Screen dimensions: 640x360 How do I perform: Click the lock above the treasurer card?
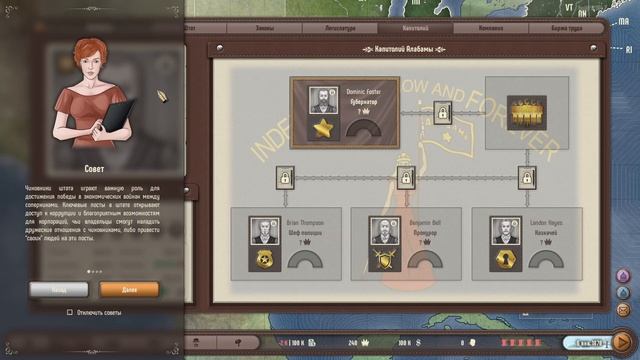[527, 178]
